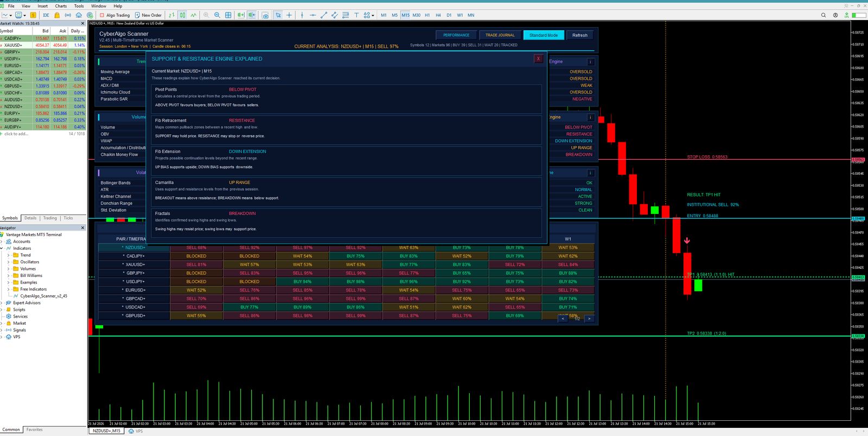This screenshot has height=436, width=868.
Task: Select the crosshair tool
Action: 289,15
